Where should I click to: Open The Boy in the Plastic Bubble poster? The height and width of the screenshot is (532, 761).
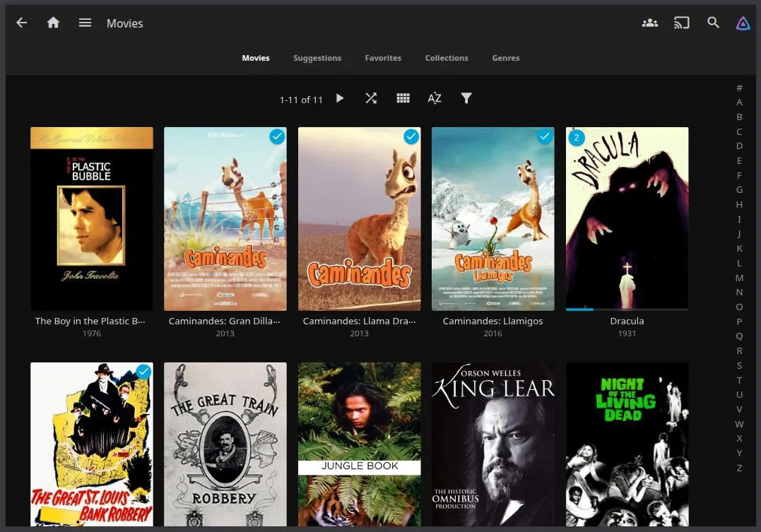click(x=92, y=219)
